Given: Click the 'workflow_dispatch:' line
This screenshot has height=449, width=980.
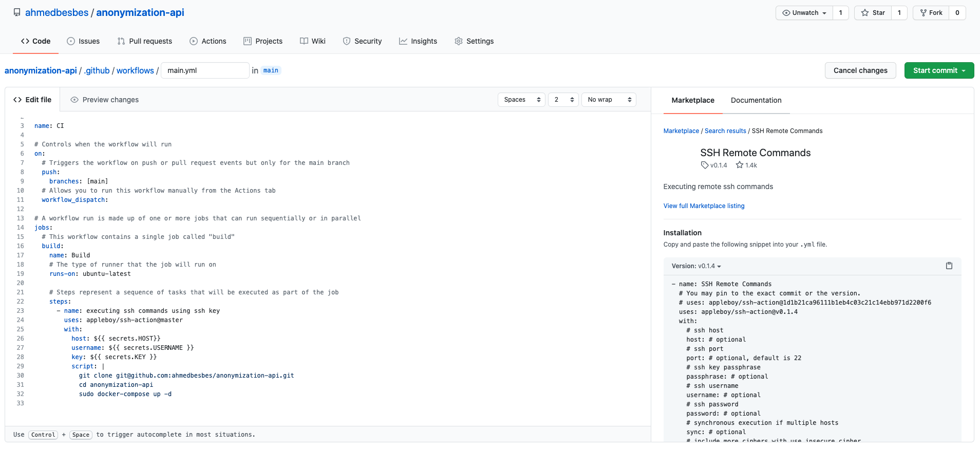Looking at the screenshot, I should 75,200.
